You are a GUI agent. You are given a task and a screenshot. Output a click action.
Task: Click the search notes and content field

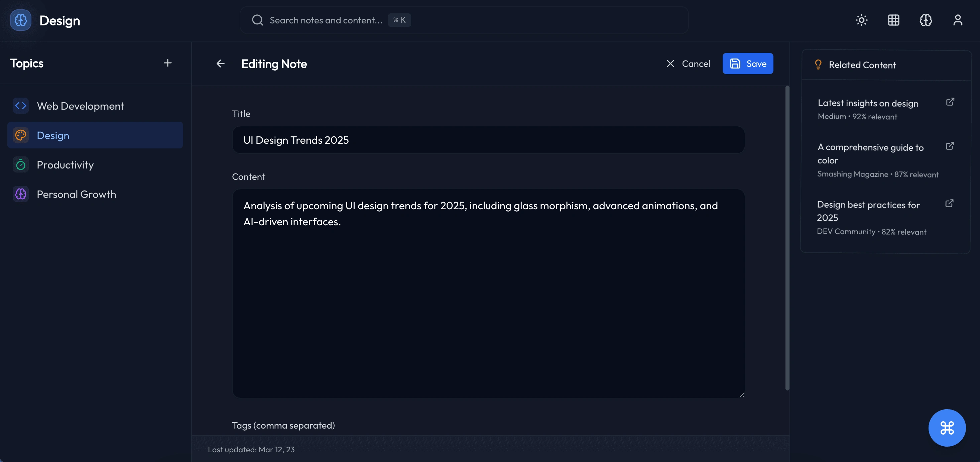click(x=464, y=20)
